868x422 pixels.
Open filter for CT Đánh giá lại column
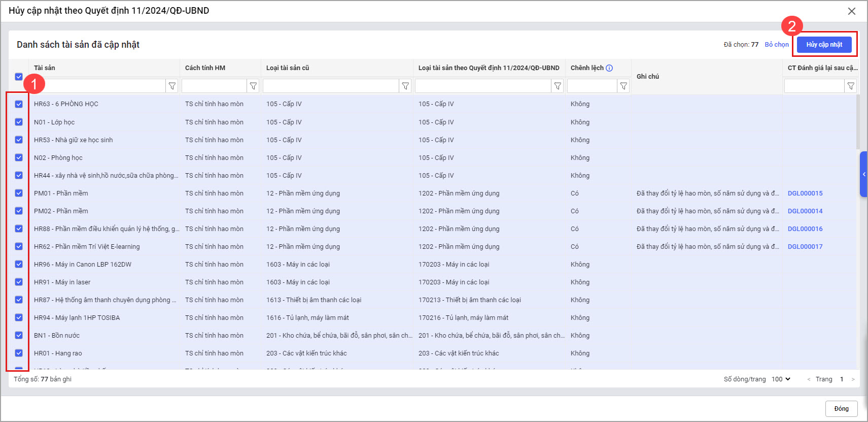click(851, 86)
